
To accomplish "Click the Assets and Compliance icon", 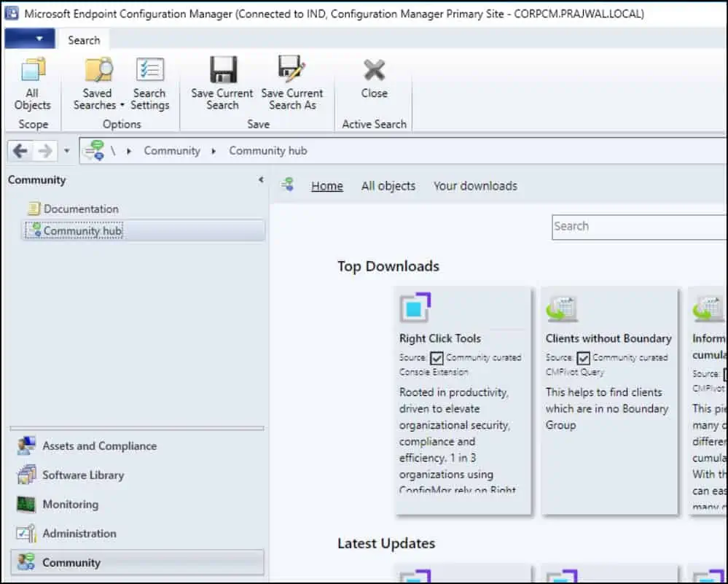I will 26,445.
